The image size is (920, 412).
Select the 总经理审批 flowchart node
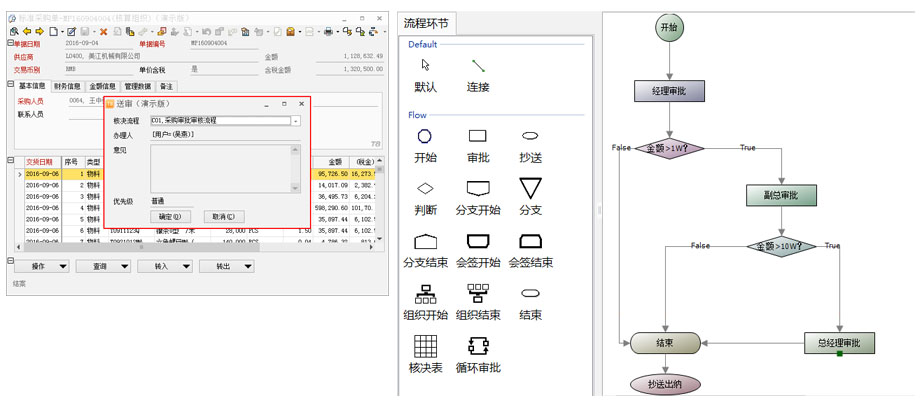tap(839, 344)
